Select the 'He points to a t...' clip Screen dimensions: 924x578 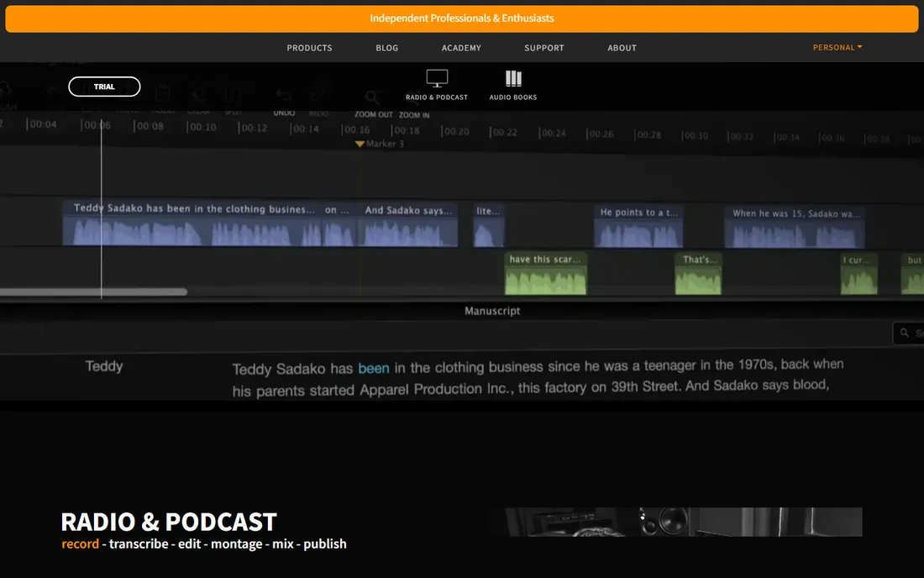tap(638, 226)
